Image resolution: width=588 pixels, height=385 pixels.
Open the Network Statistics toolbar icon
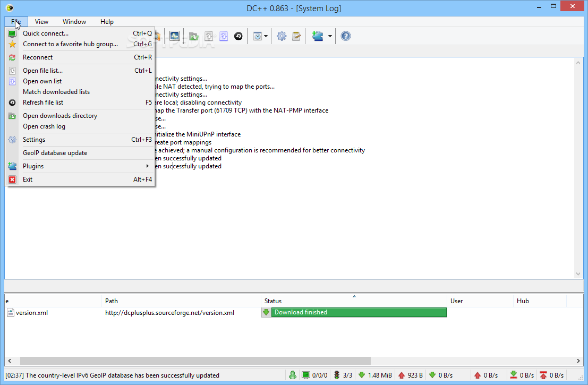coord(174,36)
